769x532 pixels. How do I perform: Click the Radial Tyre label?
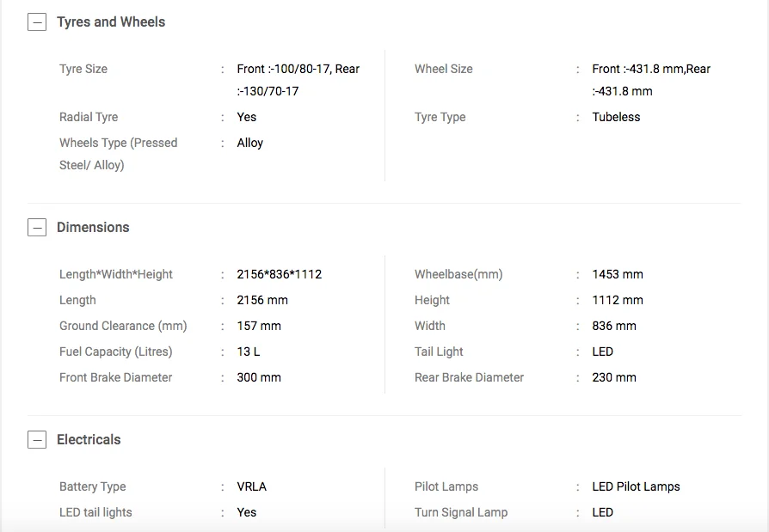coord(89,117)
